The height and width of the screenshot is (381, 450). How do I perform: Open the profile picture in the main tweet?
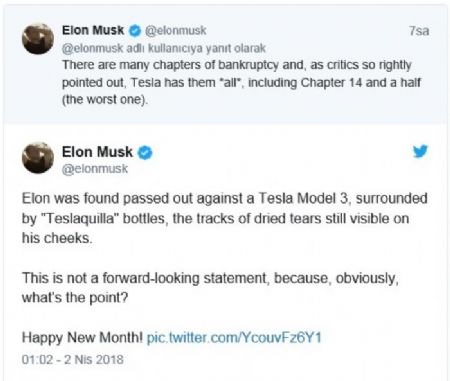tap(38, 158)
